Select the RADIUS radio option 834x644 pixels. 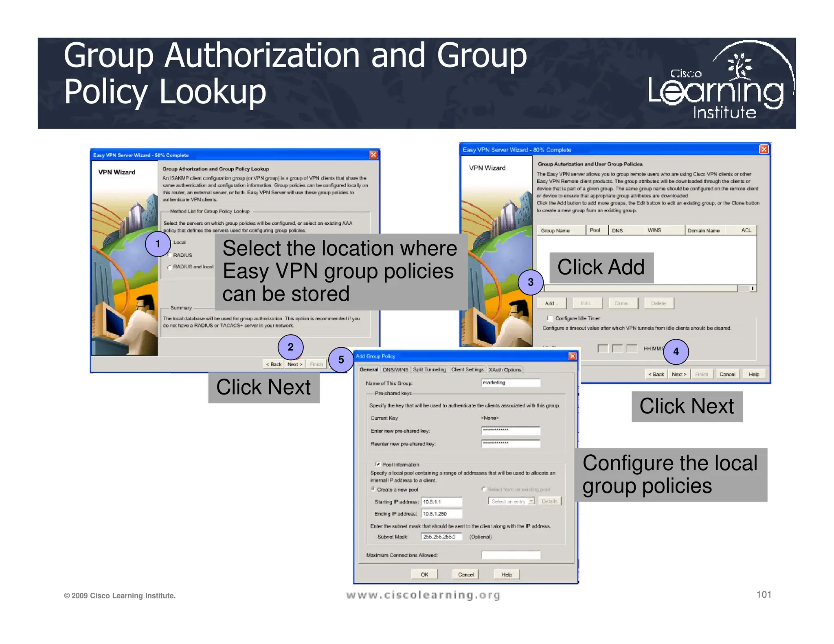(x=170, y=255)
